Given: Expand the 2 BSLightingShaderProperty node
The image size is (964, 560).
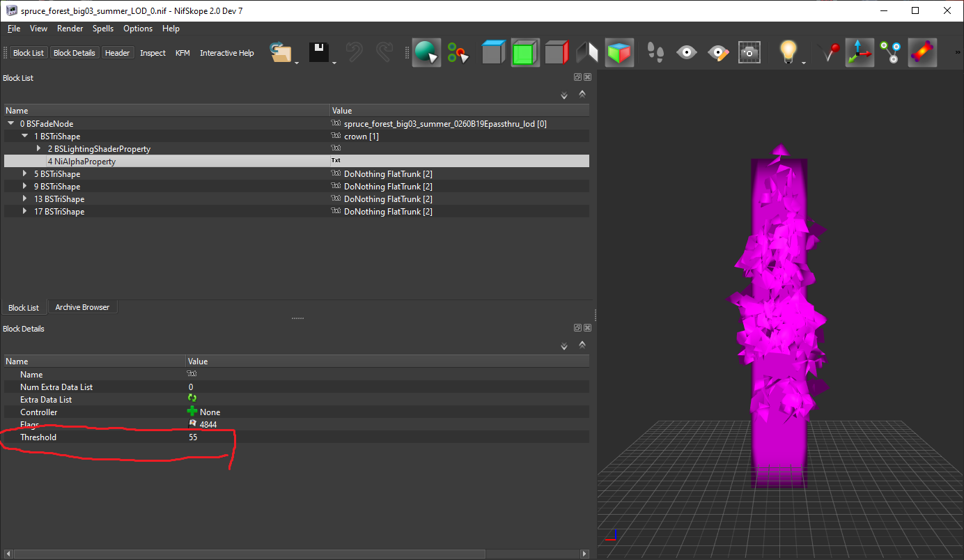Looking at the screenshot, I should [39, 149].
